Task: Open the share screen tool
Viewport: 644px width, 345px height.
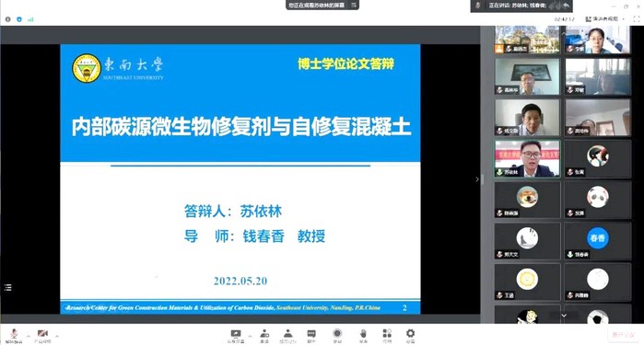Action: (x=236, y=336)
